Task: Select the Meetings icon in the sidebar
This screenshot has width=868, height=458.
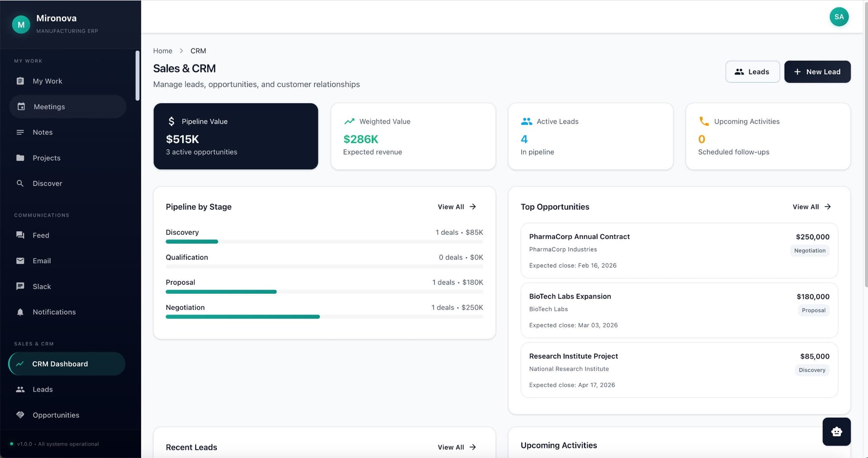Action: pos(21,106)
